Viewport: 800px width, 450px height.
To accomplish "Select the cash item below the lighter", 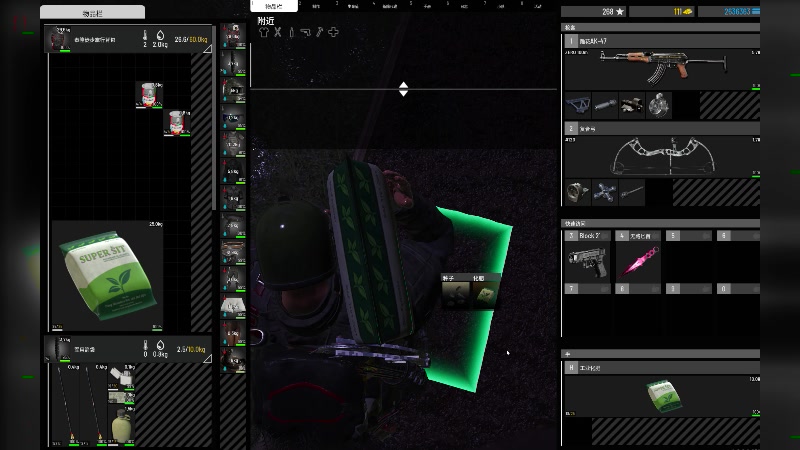I will 121,397.
